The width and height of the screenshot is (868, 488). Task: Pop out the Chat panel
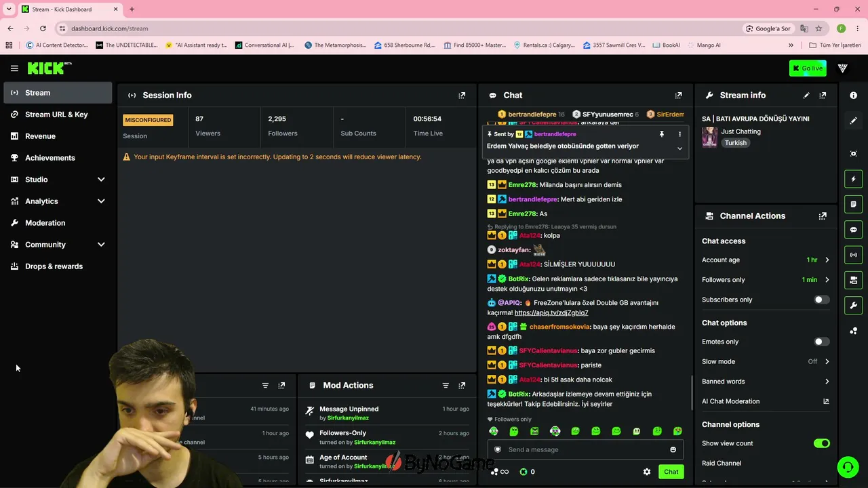coord(678,96)
